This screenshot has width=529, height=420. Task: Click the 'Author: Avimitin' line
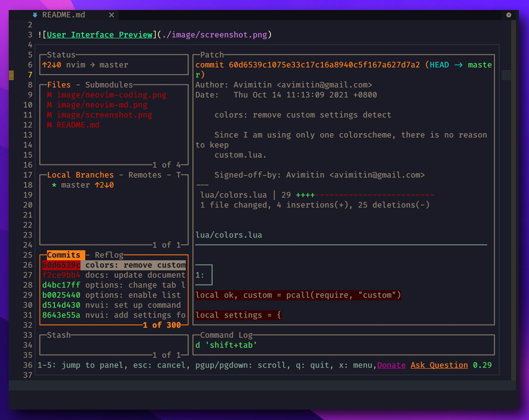pyautogui.click(x=284, y=85)
